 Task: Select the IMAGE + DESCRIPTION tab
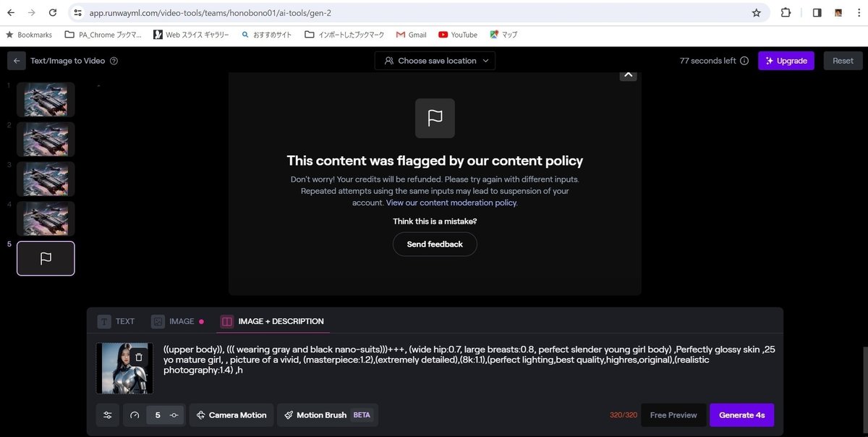point(272,321)
